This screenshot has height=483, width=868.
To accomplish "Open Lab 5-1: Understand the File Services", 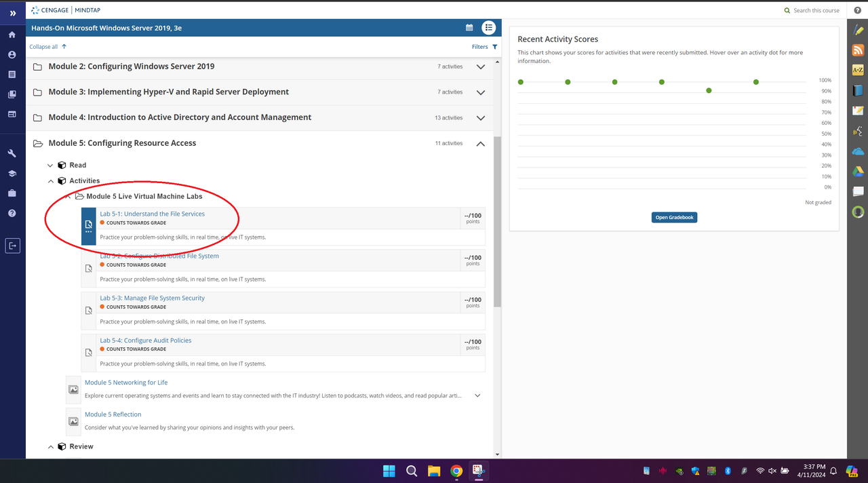I will pyautogui.click(x=152, y=214).
